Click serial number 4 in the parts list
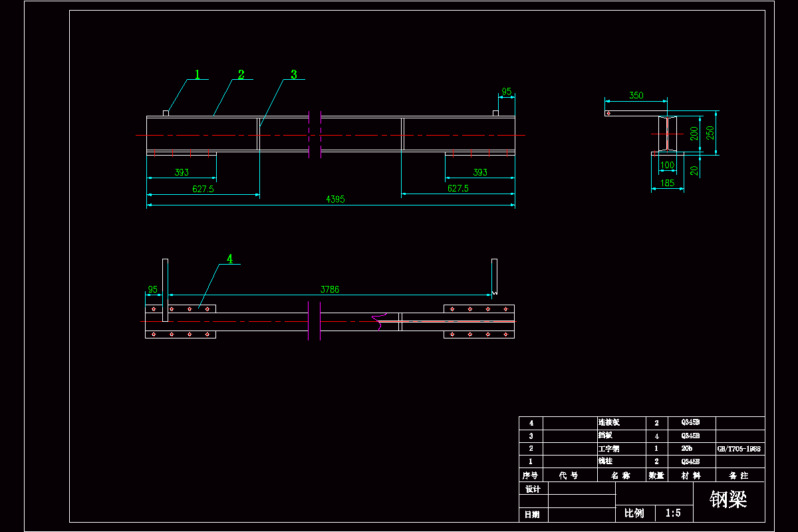The width and height of the screenshot is (798, 532). tap(531, 423)
